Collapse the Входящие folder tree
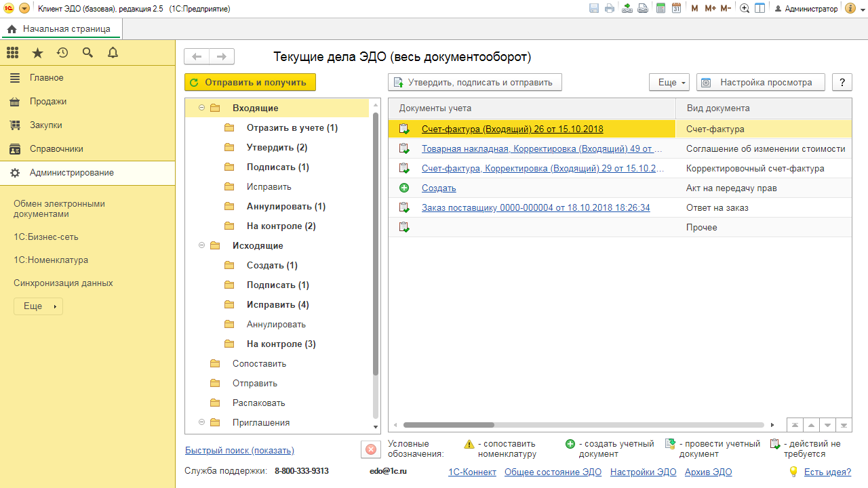Screen dimensions: 868x488 tap(201, 108)
